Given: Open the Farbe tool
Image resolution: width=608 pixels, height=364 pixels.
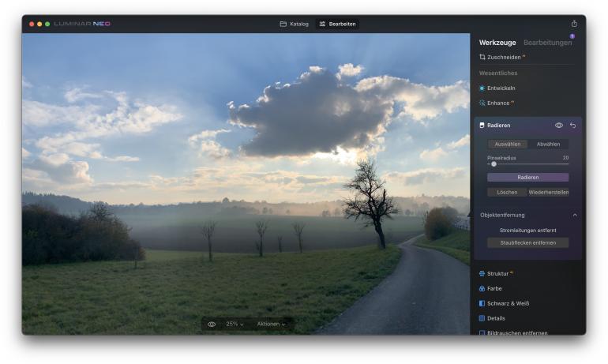Looking at the screenshot, I should [490, 288].
